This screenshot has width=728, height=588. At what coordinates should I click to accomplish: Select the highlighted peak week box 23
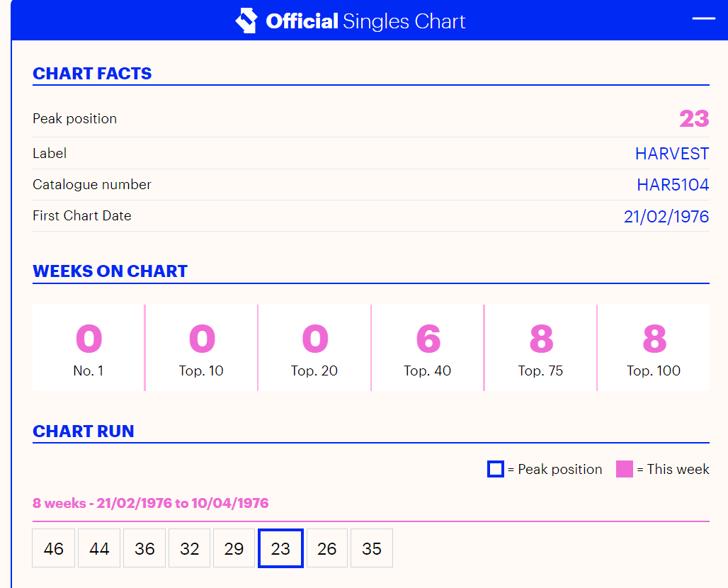click(280, 548)
